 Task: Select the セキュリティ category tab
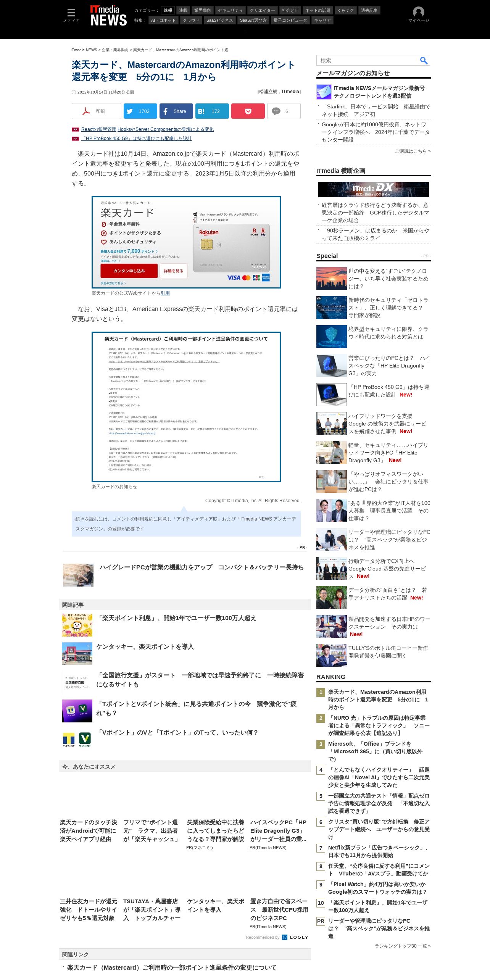[230, 10]
